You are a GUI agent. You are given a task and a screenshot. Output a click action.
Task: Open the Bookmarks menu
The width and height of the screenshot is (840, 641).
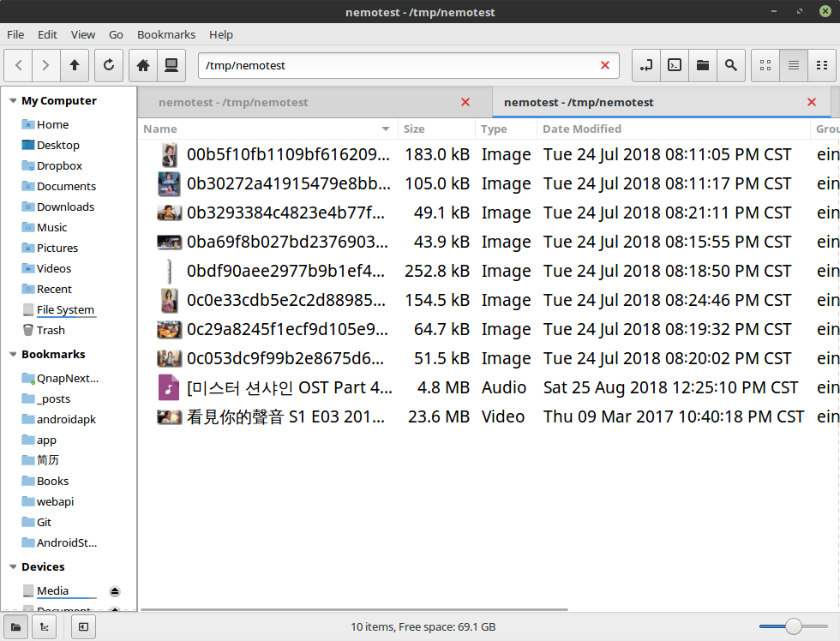(166, 34)
